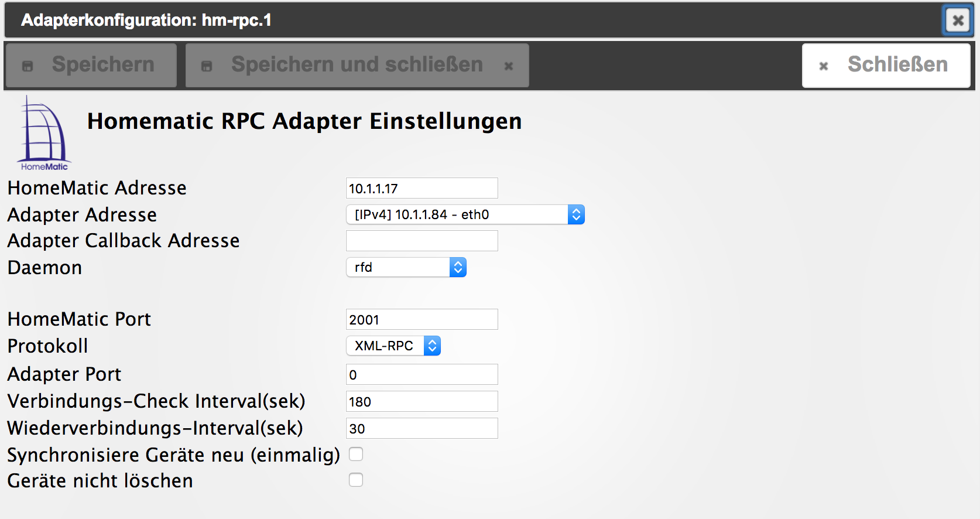Screen dimensions: 980x519
Task: Toggle Geräte nicht löschen checkbox
Action: click(356, 480)
